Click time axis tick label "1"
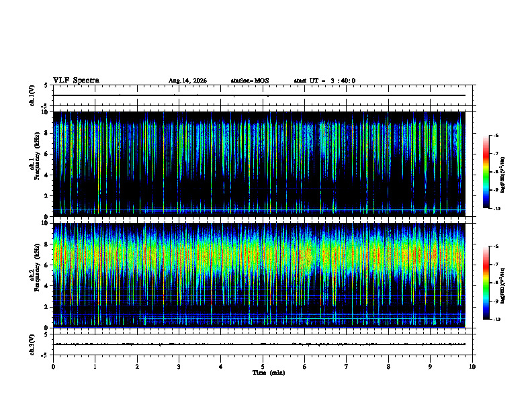 point(95,367)
